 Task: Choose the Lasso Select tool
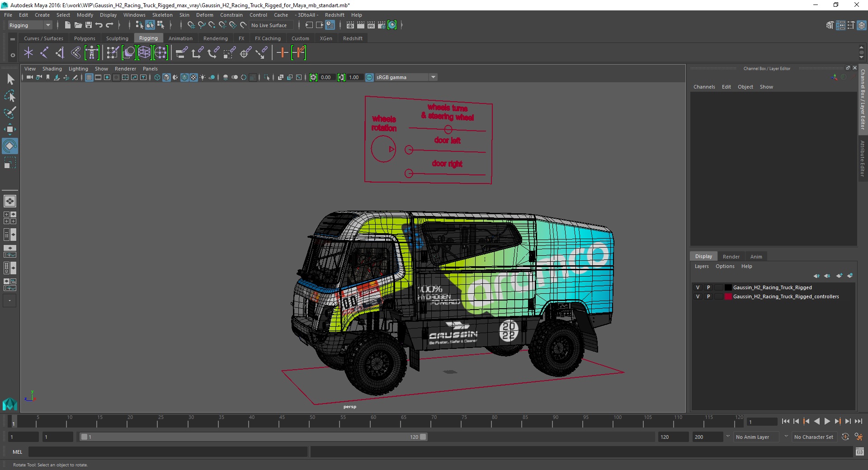[x=10, y=96]
